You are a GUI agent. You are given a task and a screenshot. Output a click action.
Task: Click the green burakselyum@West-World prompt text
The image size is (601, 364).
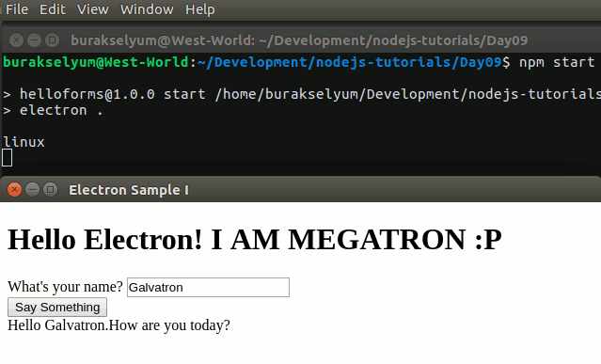click(x=96, y=62)
